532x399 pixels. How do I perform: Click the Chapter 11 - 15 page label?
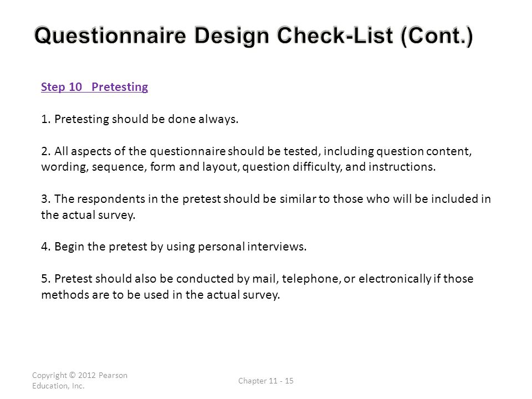tap(265, 381)
